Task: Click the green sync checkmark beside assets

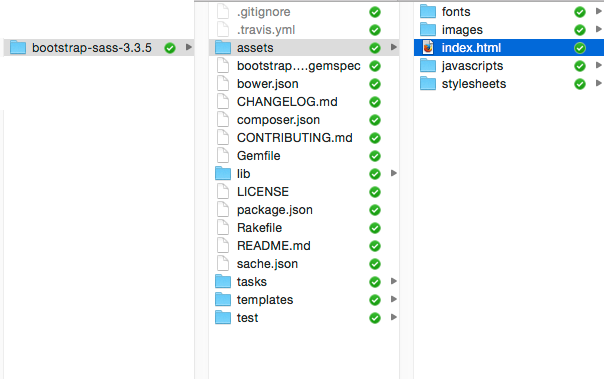Action: 375,48
